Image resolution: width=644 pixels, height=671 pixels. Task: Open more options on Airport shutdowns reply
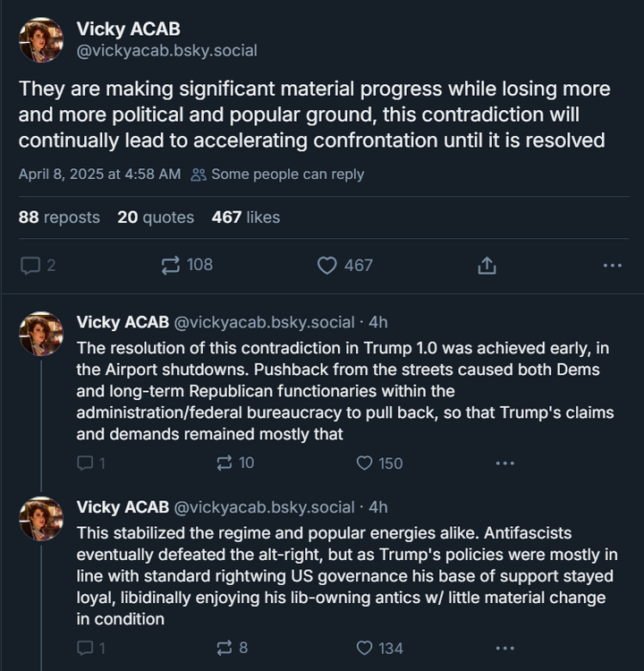[504, 463]
